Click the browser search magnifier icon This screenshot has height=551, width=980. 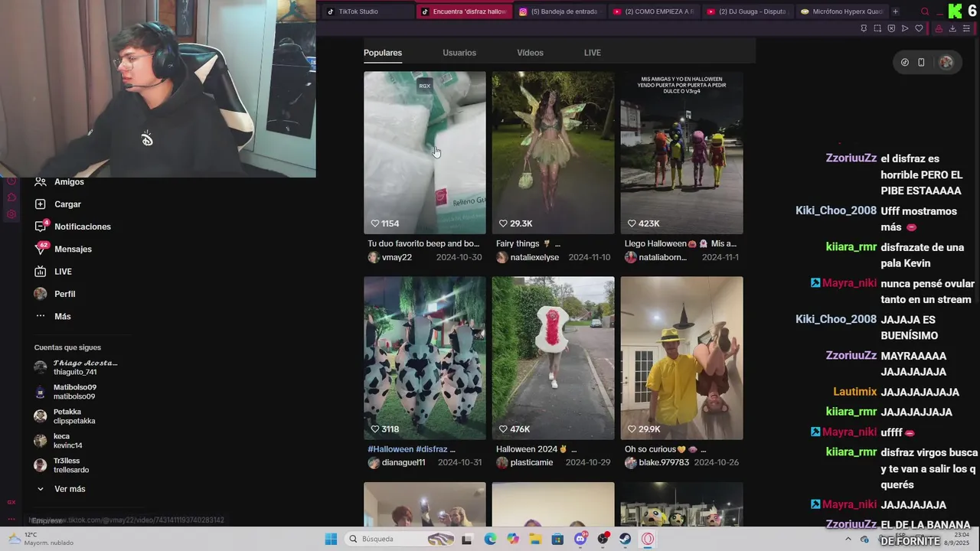coord(925,11)
